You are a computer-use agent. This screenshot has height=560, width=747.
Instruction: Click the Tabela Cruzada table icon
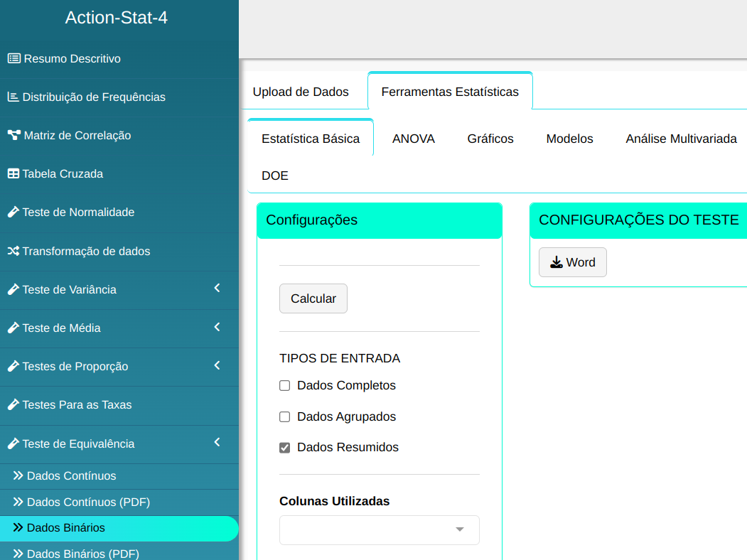pos(13,174)
